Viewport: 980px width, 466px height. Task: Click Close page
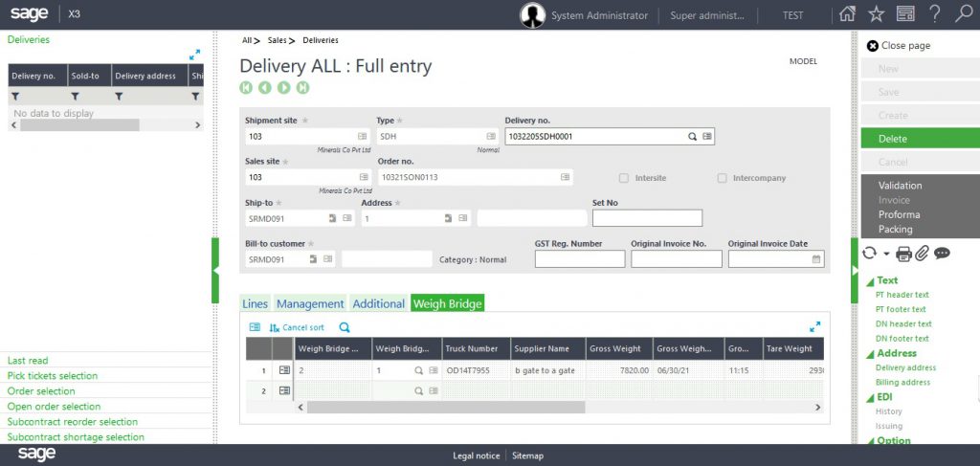point(899,46)
